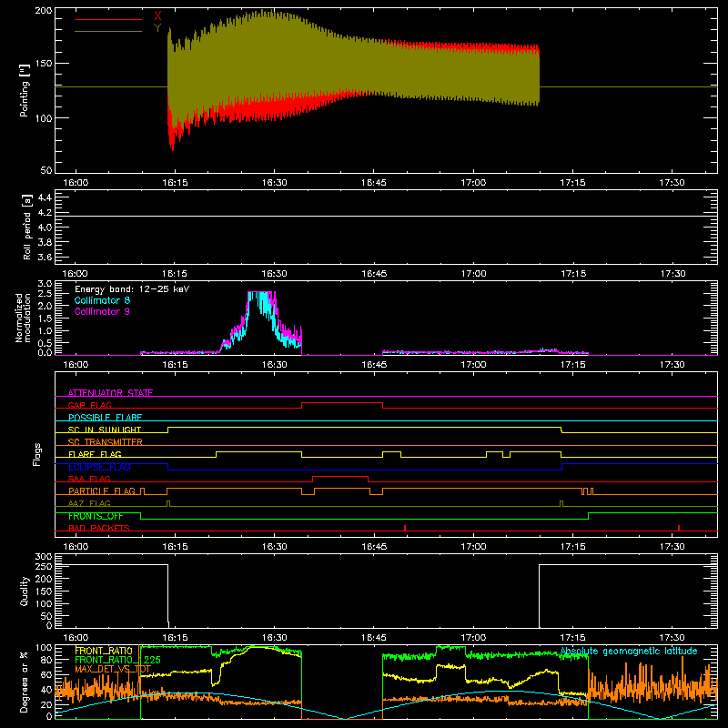Click the raised GAP_FLAG segment
The height and width of the screenshot is (728, 728).
pos(342,403)
